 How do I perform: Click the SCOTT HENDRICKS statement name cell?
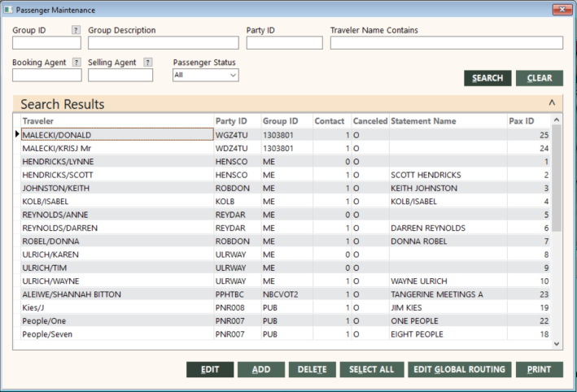448,175
